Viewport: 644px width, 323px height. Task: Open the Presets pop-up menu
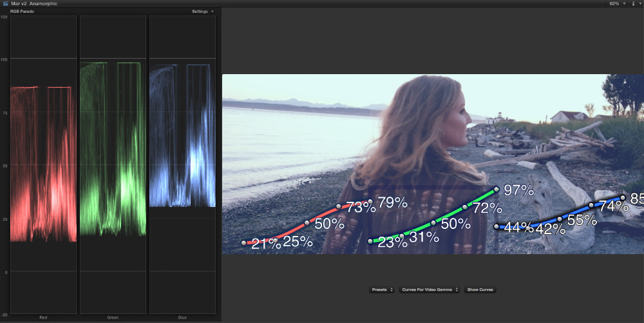coord(382,290)
